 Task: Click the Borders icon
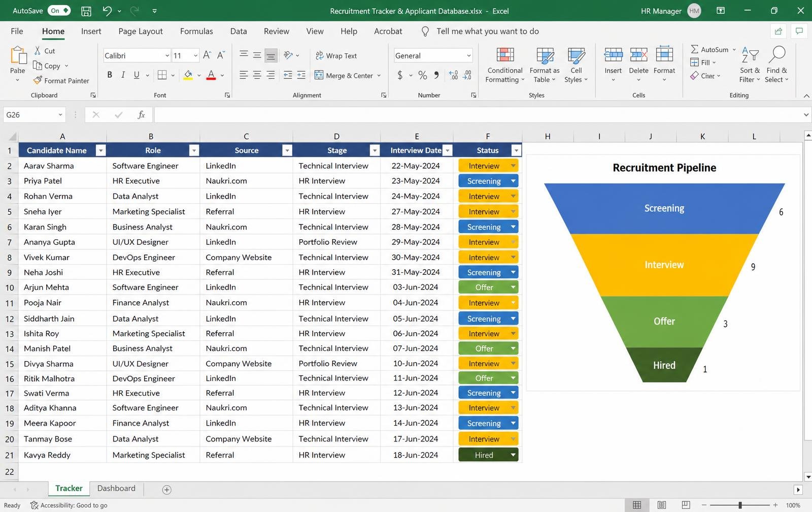pyautogui.click(x=162, y=75)
